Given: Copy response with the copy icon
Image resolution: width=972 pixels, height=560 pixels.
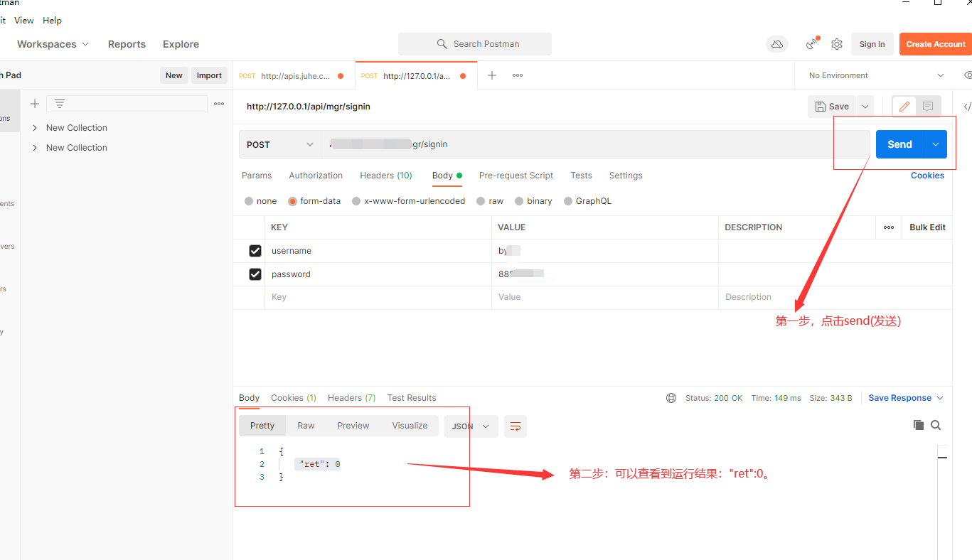Looking at the screenshot, I should (919, 425).
